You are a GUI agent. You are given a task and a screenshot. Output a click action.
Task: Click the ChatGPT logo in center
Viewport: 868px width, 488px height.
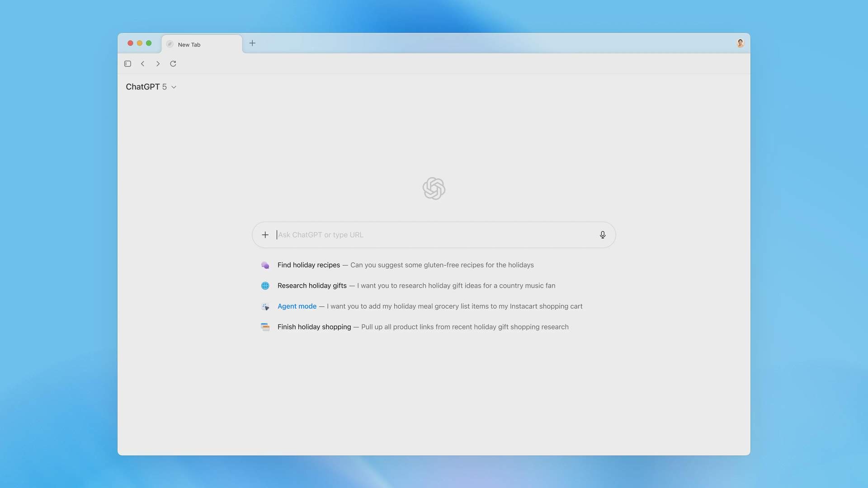[434, 188]
